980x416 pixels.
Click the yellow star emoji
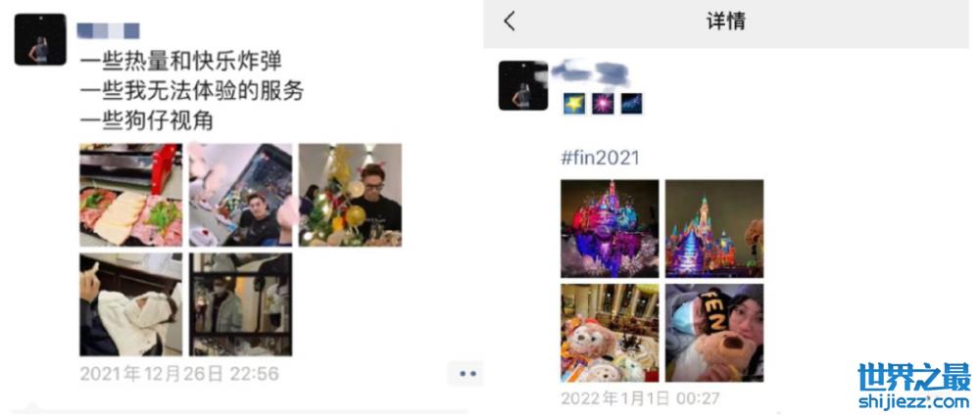tap(573, 104)
